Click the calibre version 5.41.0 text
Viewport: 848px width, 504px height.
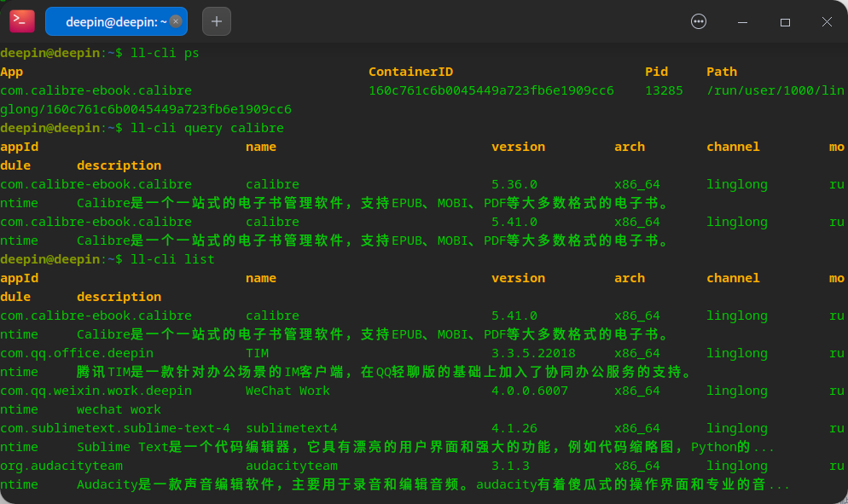pos(517,316)
